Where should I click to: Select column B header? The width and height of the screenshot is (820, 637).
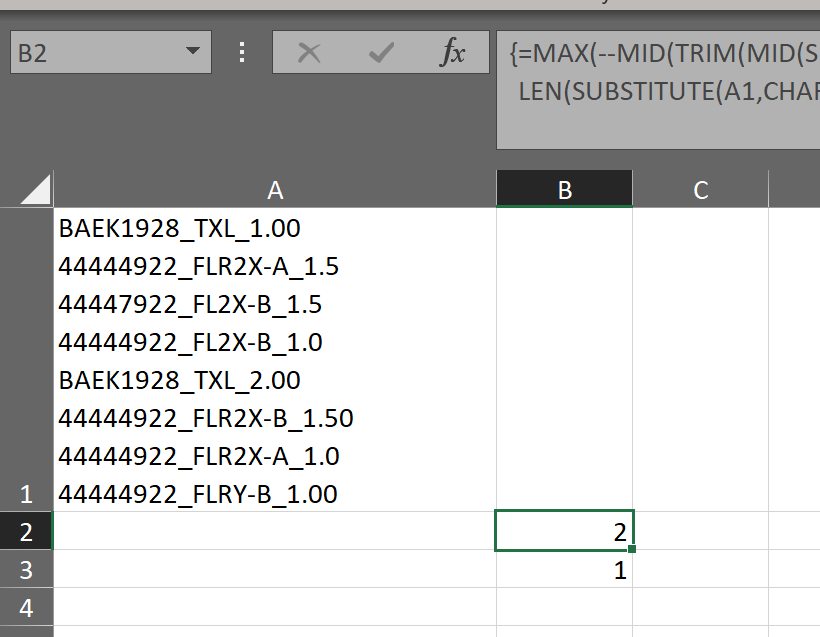point(564,189)
